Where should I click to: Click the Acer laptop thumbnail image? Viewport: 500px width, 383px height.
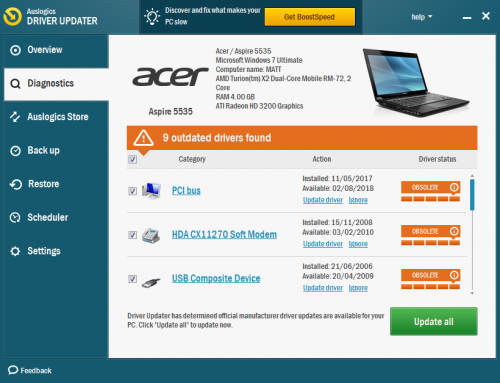pyautogui.click(x=416, y=82)
